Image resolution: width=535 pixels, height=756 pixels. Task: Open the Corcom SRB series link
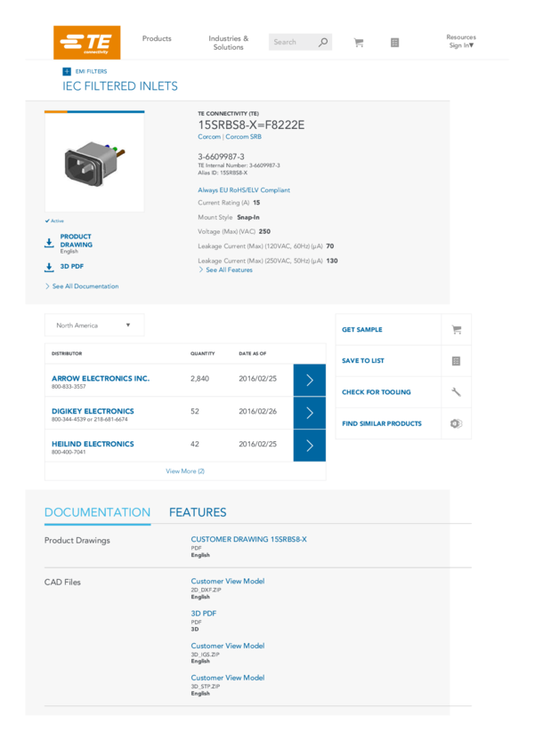(x=244, y=137)
